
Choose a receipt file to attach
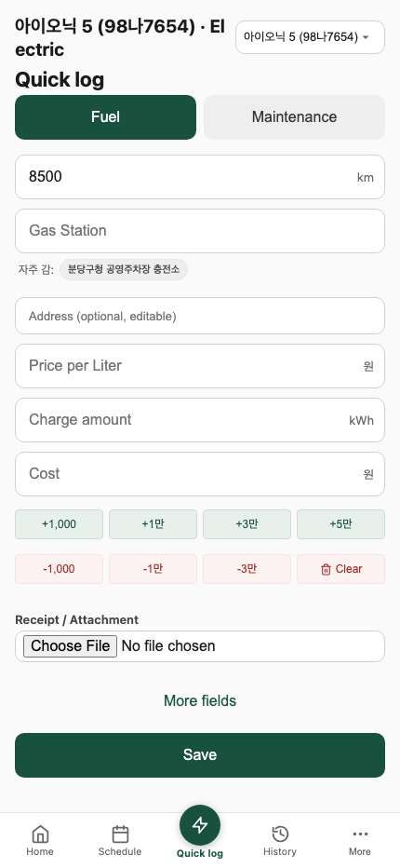(x=71, y=646)
